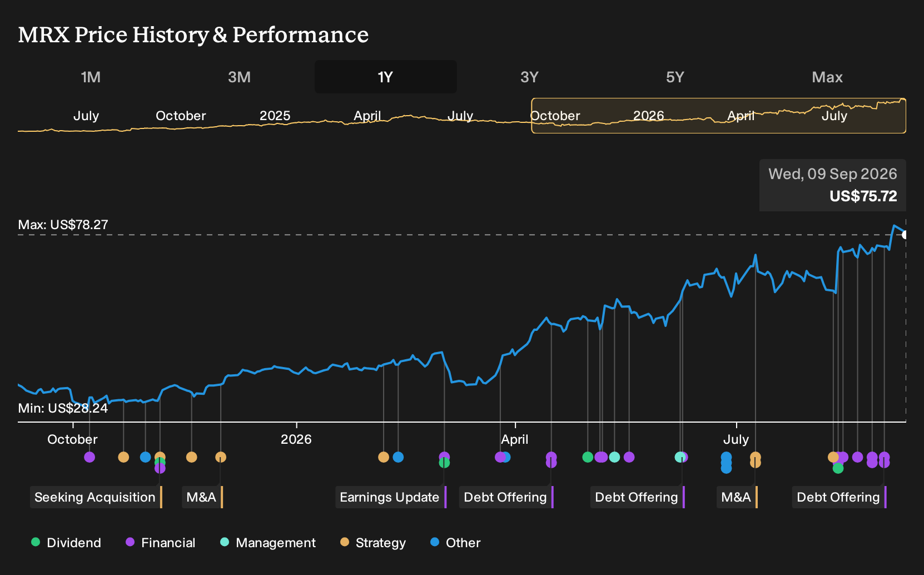Viewport: 924px width, 575px height.
Task: Switch to the 3M range tab
Action: point(239,77)
